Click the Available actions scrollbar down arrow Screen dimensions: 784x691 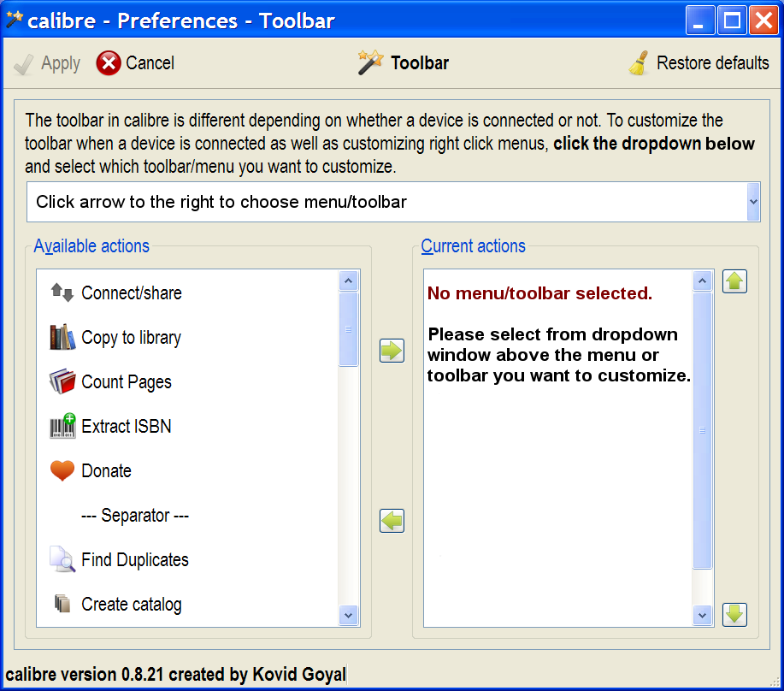click(349, 615)
